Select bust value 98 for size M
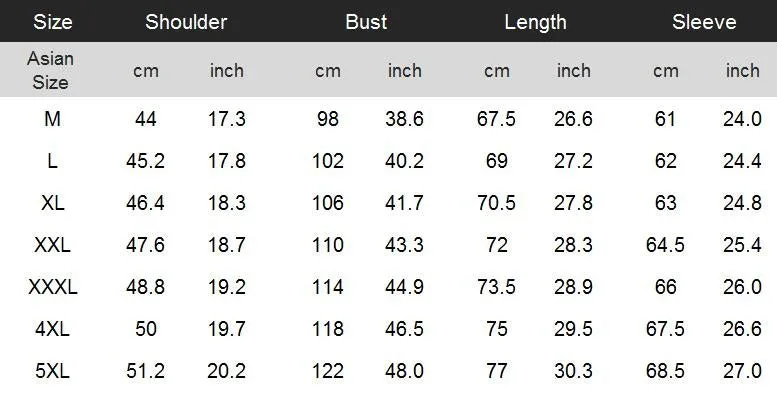The image size is (777, 393). 328,119
